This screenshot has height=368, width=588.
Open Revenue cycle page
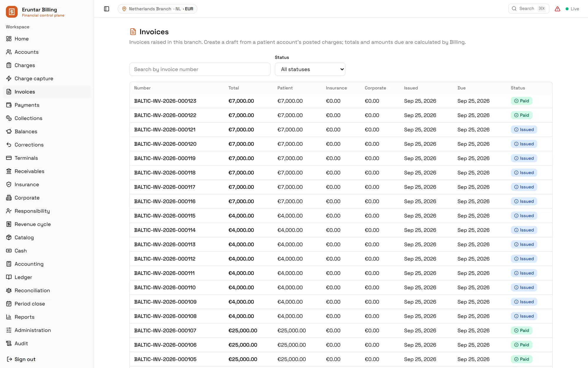(x=47, y=224)
